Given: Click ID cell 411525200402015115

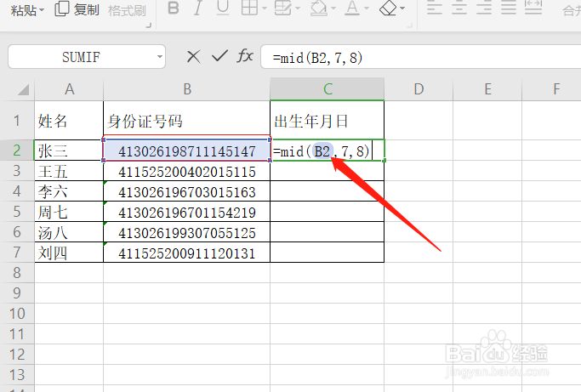Looking at the screenshot, I should coord(187,171).
